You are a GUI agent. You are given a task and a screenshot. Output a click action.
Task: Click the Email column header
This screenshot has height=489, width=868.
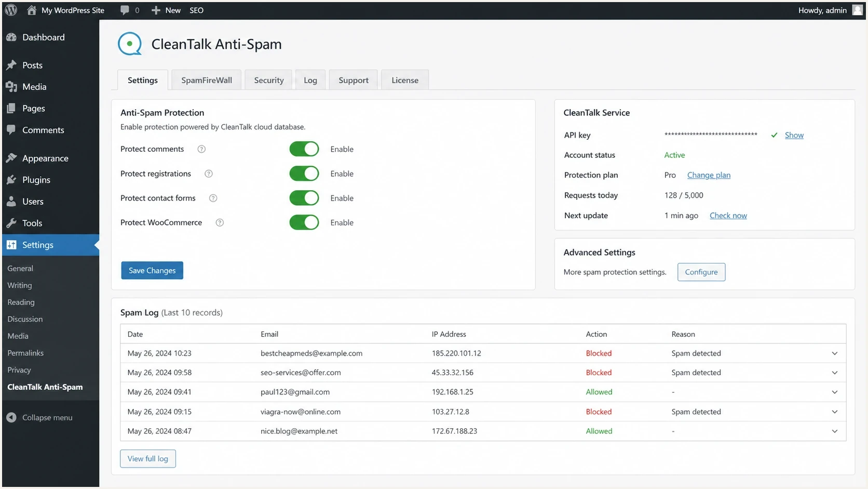click(x=269, y=334)
